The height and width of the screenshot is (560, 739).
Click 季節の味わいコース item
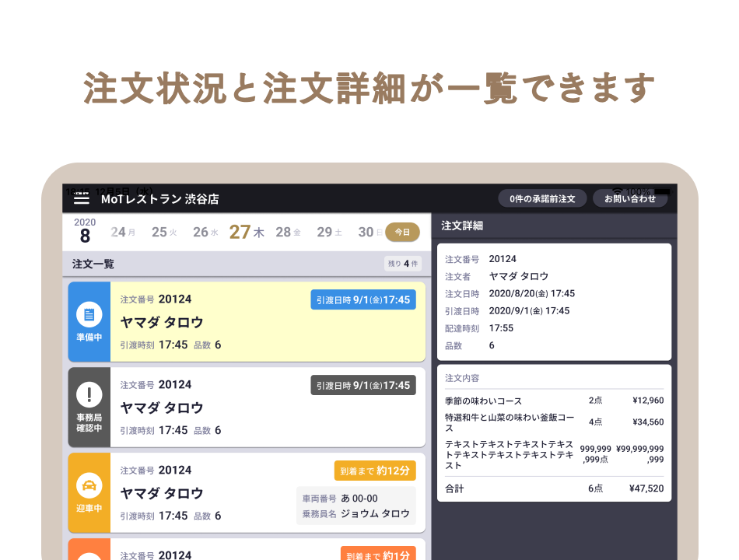click(484, 401)
